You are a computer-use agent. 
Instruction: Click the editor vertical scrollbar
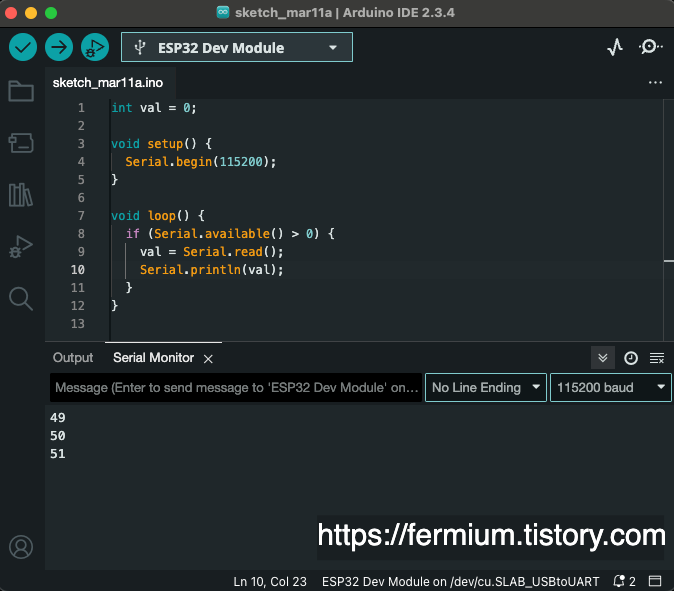click(x=668, y=219)
